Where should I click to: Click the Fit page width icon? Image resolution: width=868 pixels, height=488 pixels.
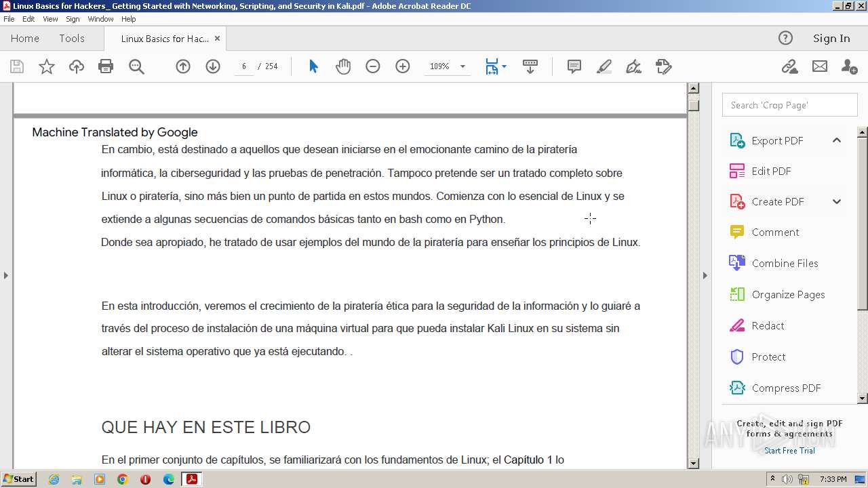492,66
